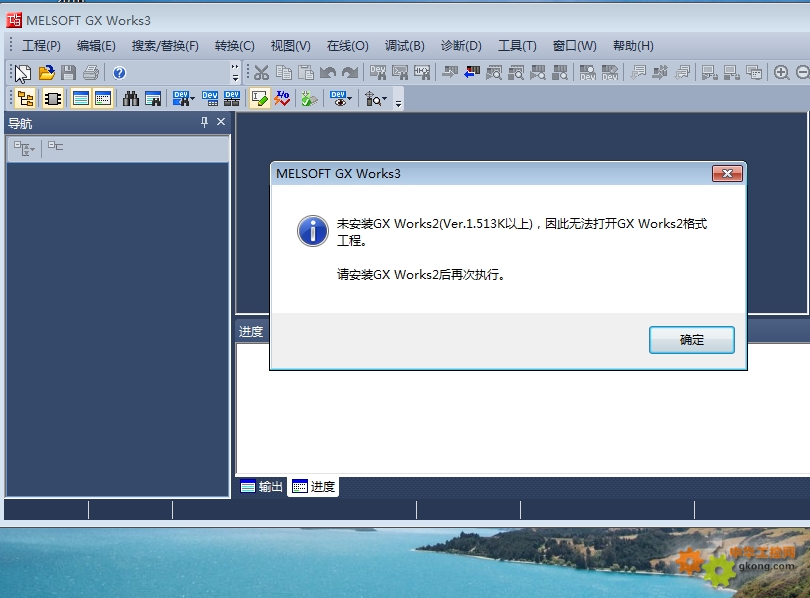Viewport: 810px width, 598px height.
Task: Click the text 请安装GX Works2后再次执行。
Action: [x=420, y=274]
